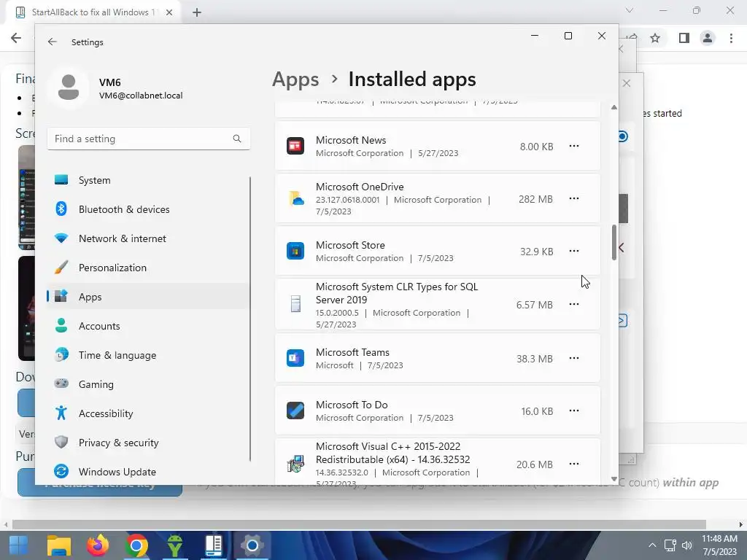Open a new tab in Chrome

197,12
